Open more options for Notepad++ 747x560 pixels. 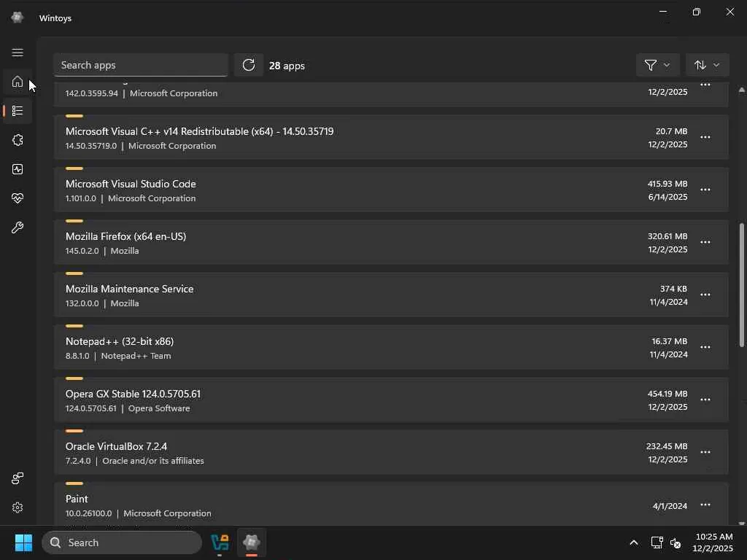(x=705, y=347)
